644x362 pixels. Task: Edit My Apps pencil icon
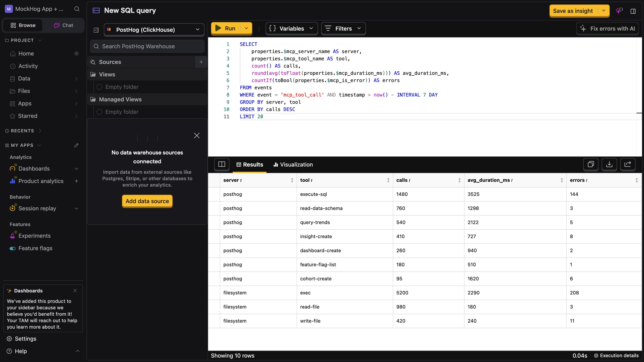(76, 145)
